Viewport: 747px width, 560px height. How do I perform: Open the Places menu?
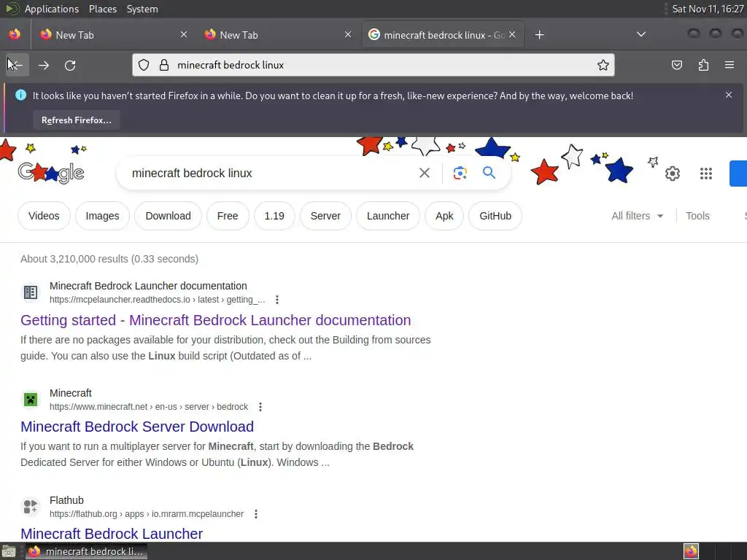tap(102, 9)
